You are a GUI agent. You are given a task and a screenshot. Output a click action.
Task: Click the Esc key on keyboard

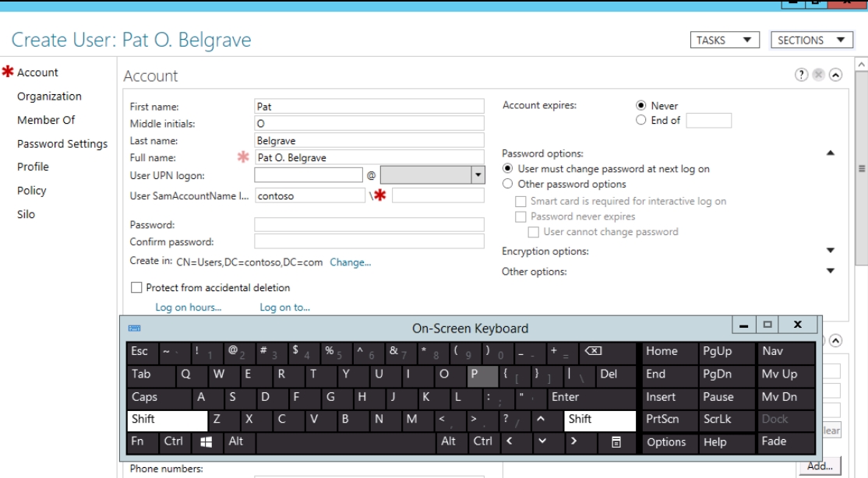[x=142, y=351]
